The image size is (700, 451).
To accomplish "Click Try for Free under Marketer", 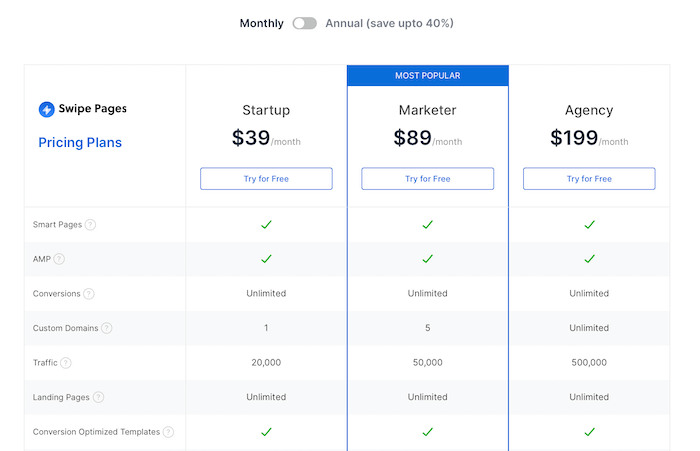I will click(x=428, y=179).
